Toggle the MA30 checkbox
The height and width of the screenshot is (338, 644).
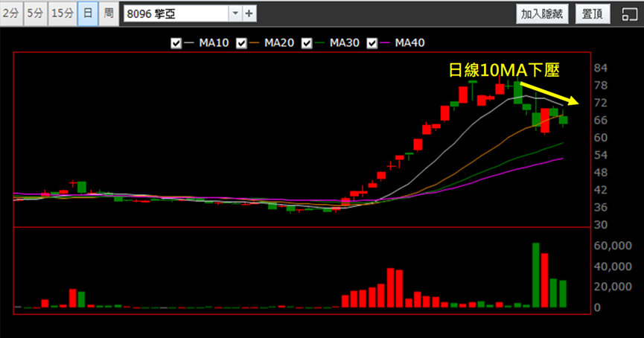pyautogui.click(x=307, y=43)
